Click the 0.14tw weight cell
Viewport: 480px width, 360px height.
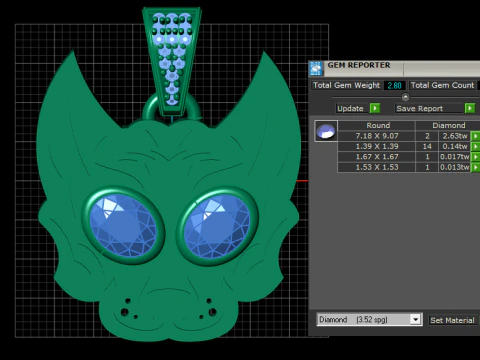[x=455, y=146]
